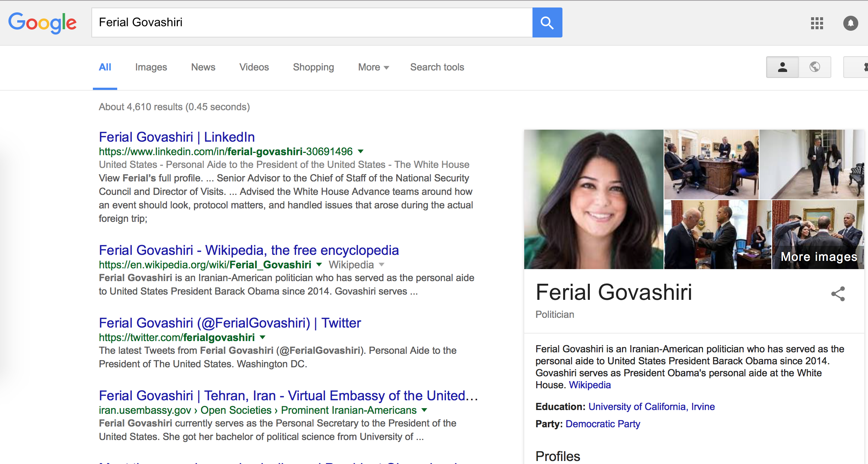Expand the Wikipedia source label arrow

pos(382,265)
